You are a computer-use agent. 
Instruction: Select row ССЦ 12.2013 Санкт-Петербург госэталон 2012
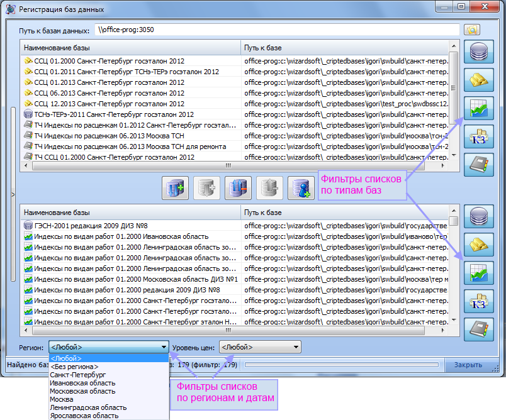coord(234,104)
